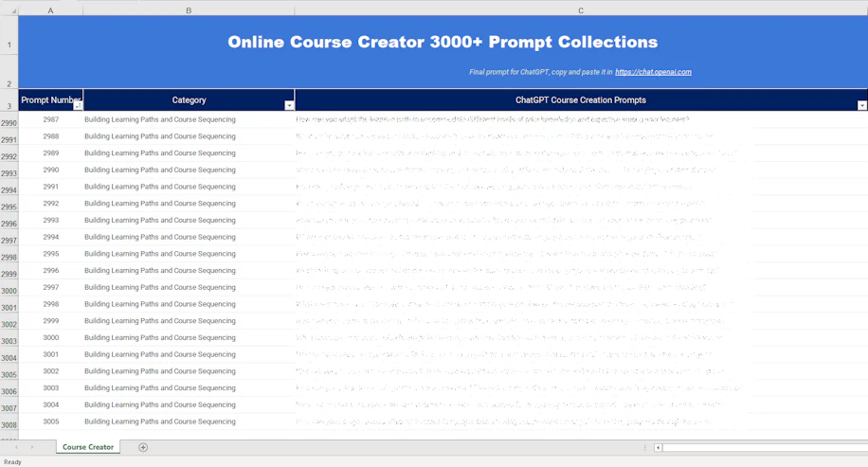Click the next sheet navigation arrow

click(32, 447)
